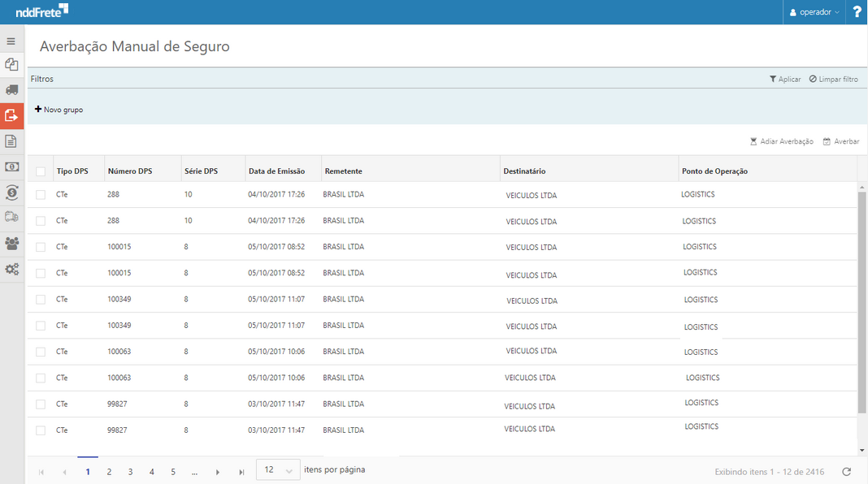This screenshot has height=484, width=868.
Task: Select the checkbox for first DPS 100015 row
Action: click(x=41, y=247)
